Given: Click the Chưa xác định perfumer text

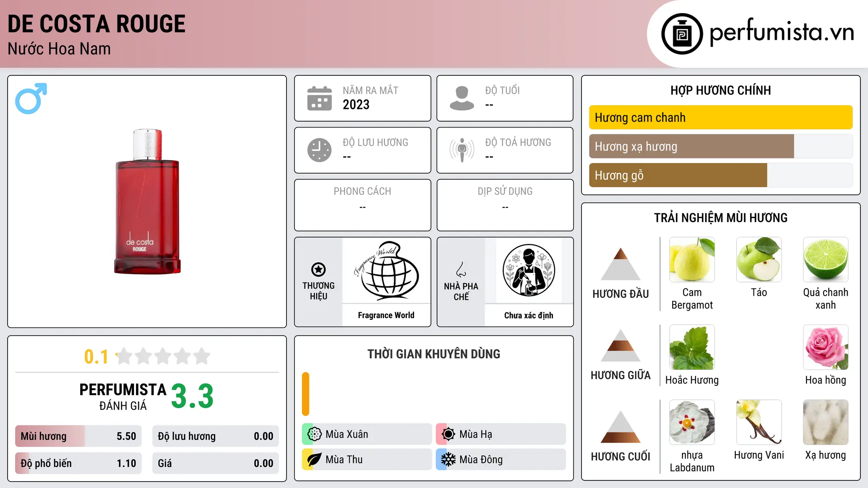Looking at the screenshot, I should (529, 315).
